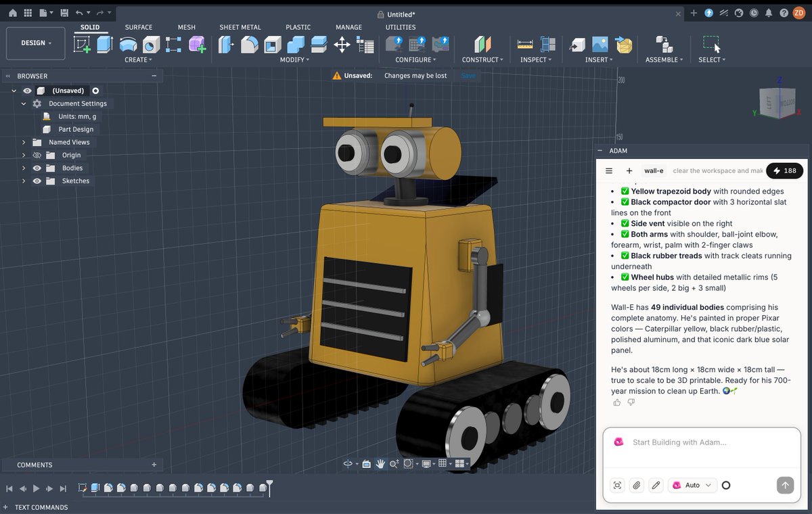Viewport: 812px width, 514px height.
Task: Expand the Named Views folder
Action: click(24, 143)
